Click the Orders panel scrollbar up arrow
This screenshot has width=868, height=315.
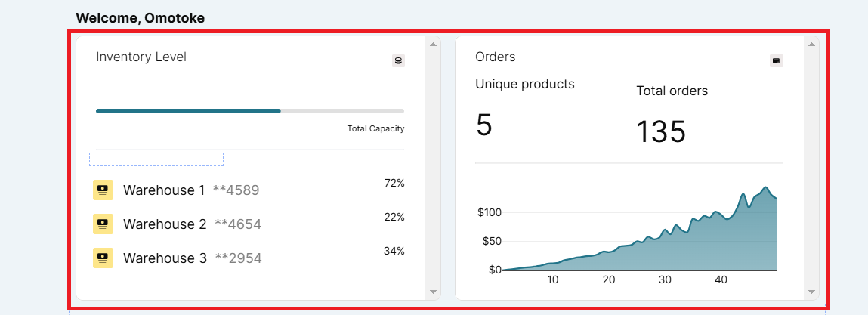click(x=811, y=45)
